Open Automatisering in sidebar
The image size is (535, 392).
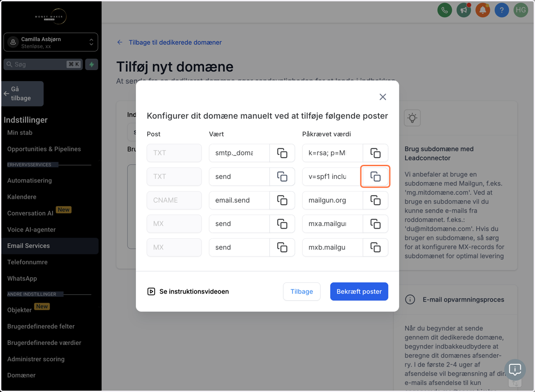click(x=29, y=180)
